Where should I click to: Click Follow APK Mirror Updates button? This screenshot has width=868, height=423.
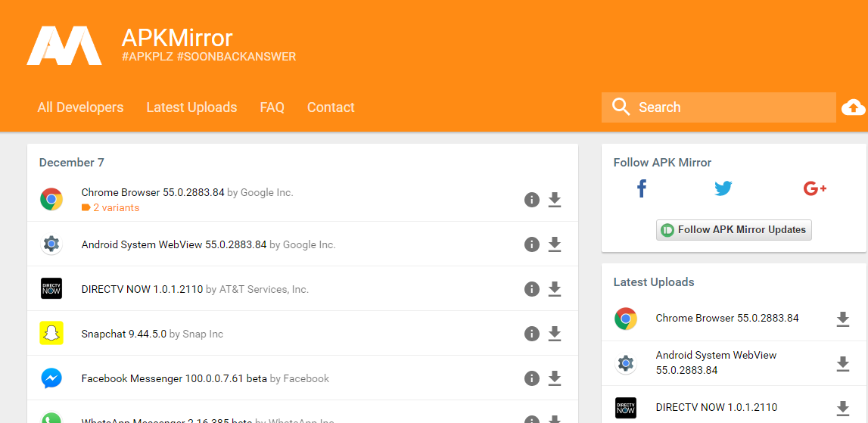tap(734, 230)
